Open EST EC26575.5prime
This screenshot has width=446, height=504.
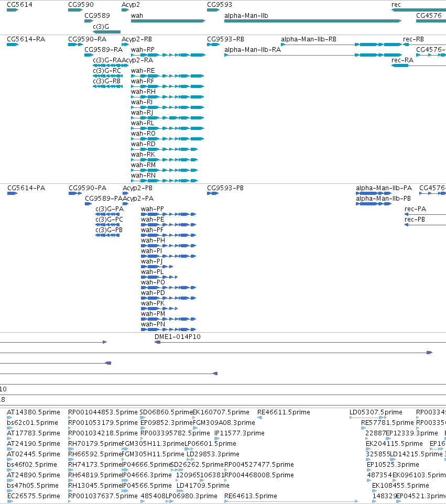34,496
